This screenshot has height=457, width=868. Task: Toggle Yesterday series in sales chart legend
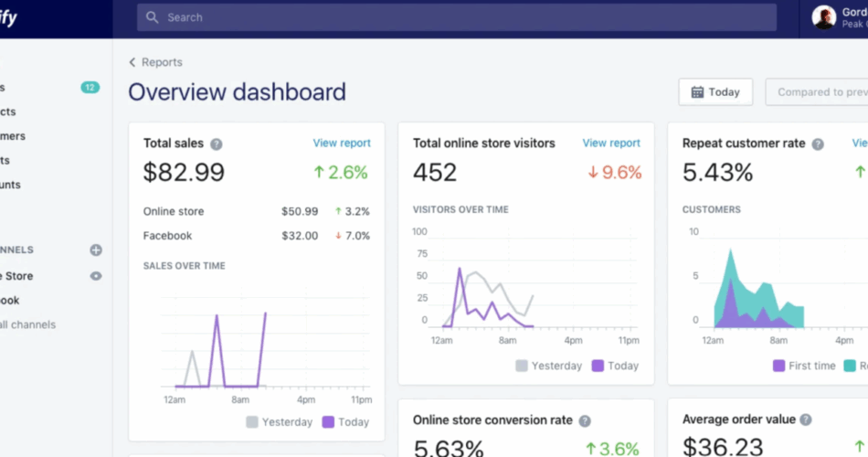[252, 422]
